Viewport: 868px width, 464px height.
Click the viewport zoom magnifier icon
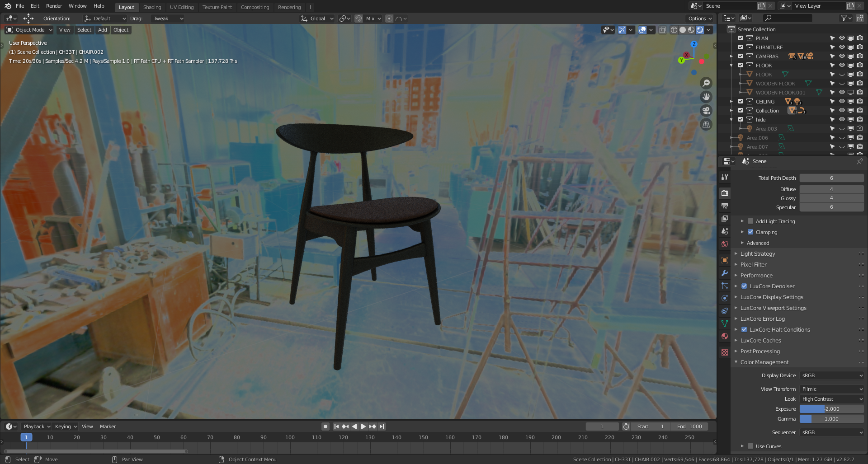[x=706, y=83]
